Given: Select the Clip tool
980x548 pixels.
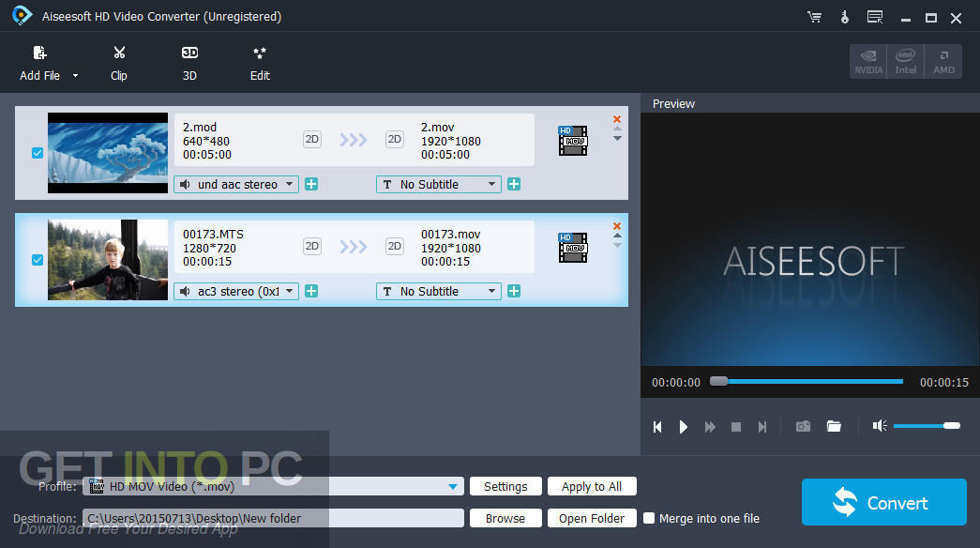Looking at the screenshot, I should point(119,63).
